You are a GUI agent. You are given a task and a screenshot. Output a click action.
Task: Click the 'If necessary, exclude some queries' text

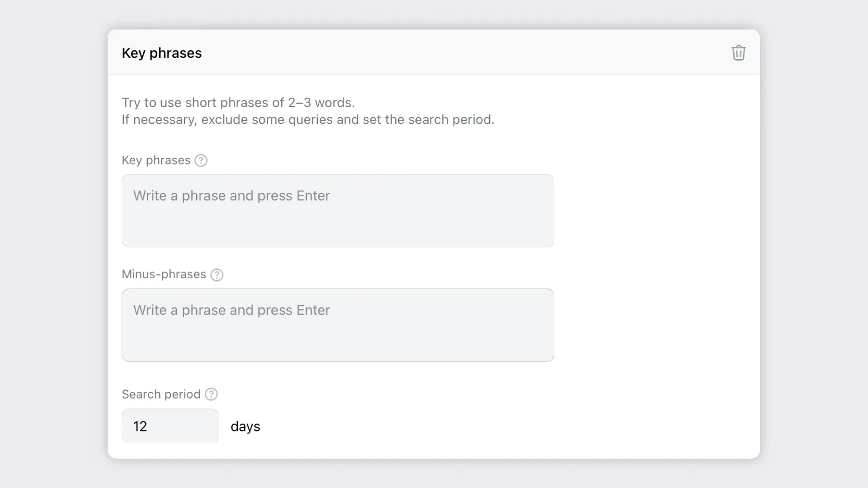point(307,119)
